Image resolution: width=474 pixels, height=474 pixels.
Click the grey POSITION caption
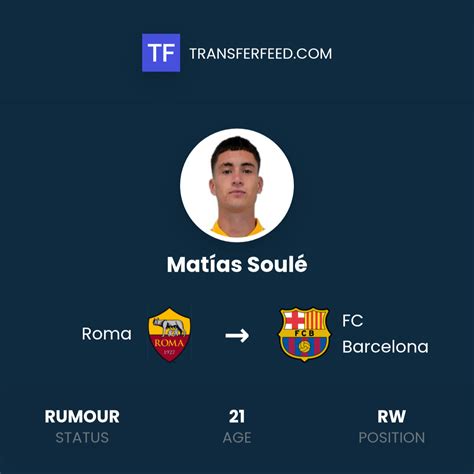392,438
